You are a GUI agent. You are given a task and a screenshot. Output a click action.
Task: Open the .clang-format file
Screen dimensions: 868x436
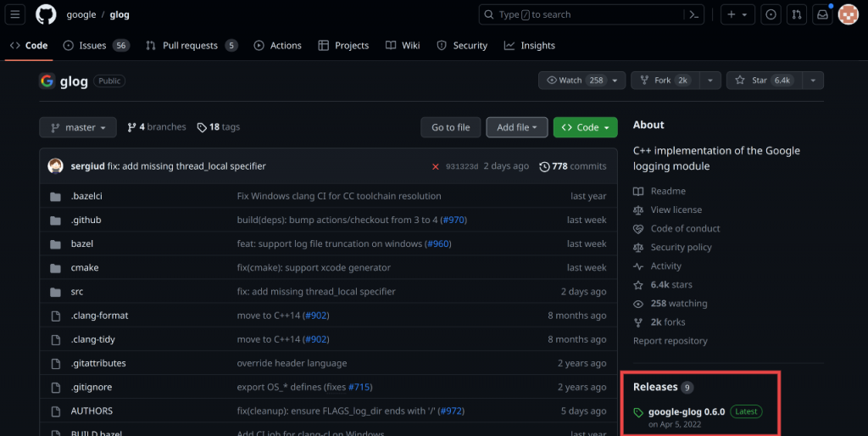[100, 316]
